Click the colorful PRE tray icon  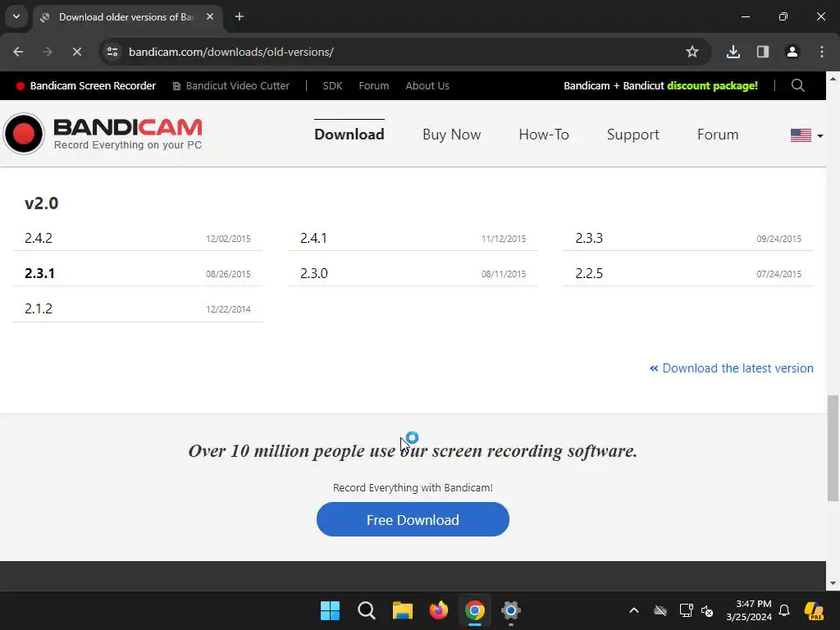tap(814, 610)
